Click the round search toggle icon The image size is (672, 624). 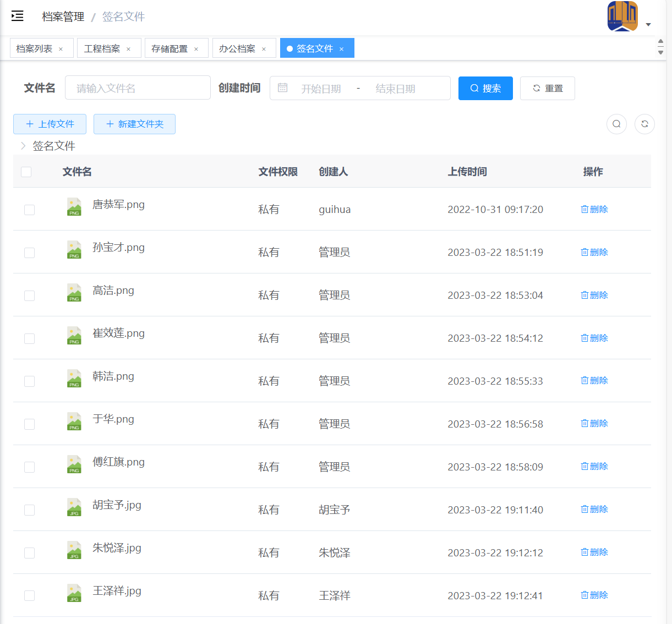(616, 124)
